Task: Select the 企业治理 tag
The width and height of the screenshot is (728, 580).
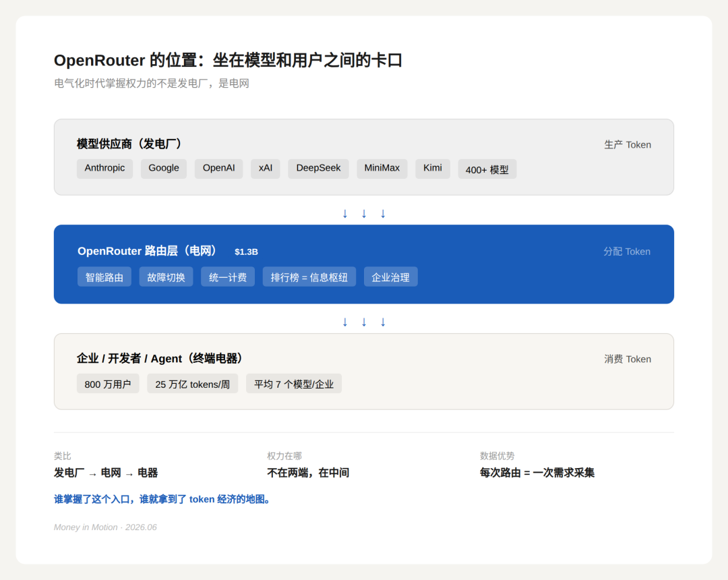Action: point(390,277)
